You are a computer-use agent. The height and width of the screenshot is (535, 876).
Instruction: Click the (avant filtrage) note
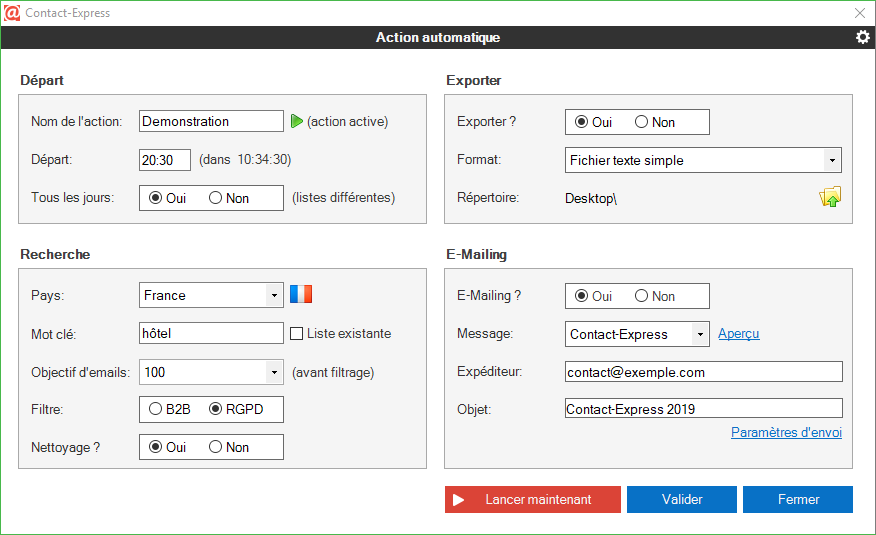(333, 372)
